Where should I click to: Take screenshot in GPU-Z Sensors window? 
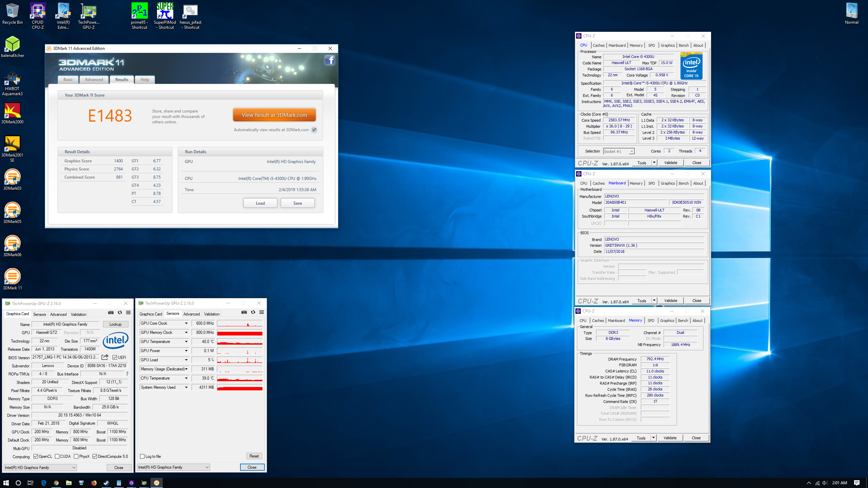pyautogui.click(x=244, y=312)
